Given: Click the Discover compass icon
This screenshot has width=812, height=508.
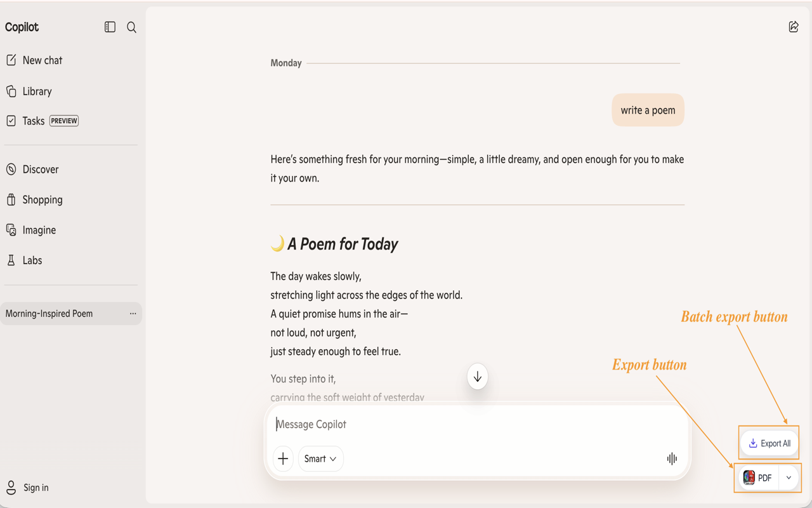Looking at the screenshot, I should pyautogui.click(x=11, y=170).
